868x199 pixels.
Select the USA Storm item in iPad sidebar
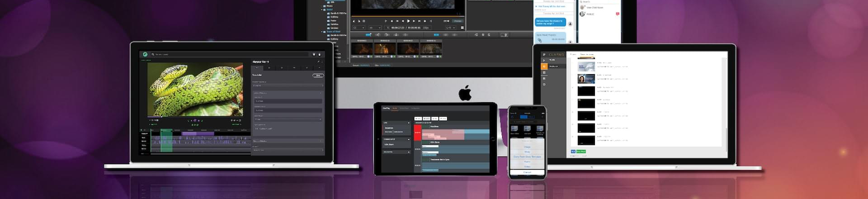(x=389, y=144)
